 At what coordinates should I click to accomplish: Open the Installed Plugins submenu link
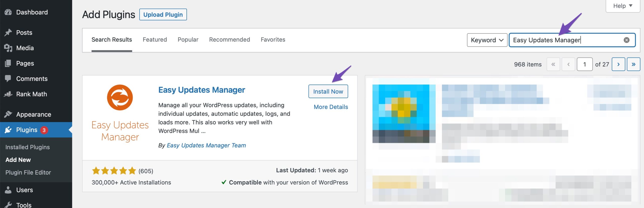[x=28, y=147]
